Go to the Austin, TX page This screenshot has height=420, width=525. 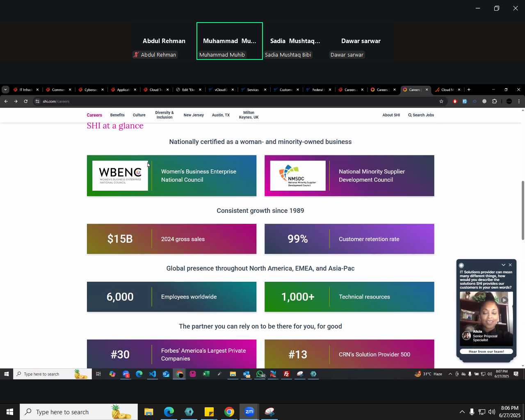coord(221,115)
